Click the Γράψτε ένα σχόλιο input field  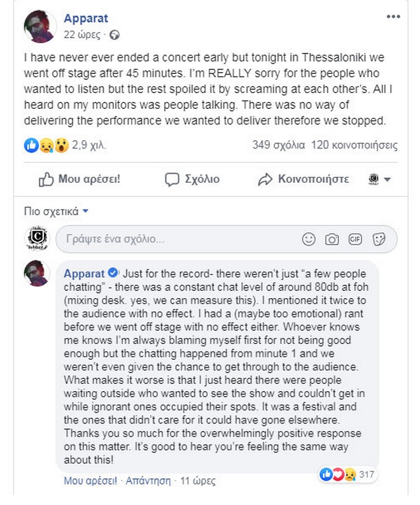175,239
